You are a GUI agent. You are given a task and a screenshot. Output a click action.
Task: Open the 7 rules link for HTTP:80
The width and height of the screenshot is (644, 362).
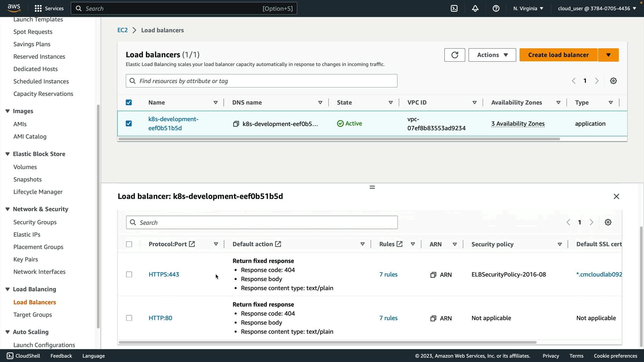coord(388,318)
